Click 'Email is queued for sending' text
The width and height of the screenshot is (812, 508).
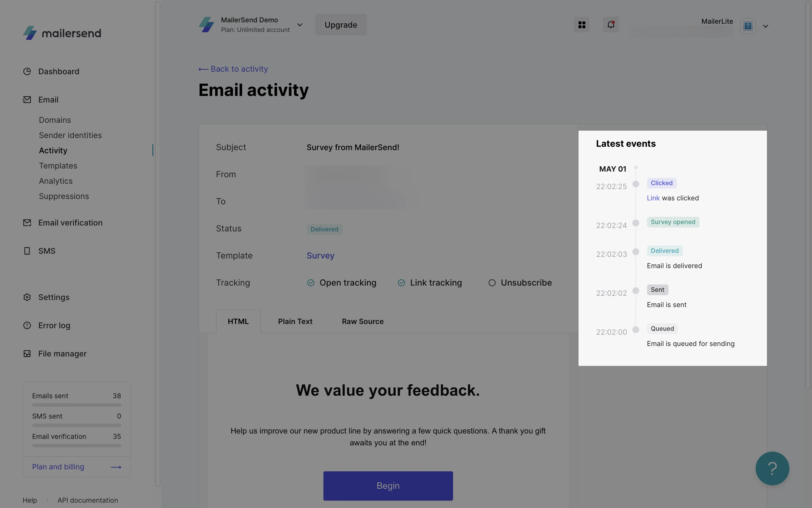pos(690,344)
